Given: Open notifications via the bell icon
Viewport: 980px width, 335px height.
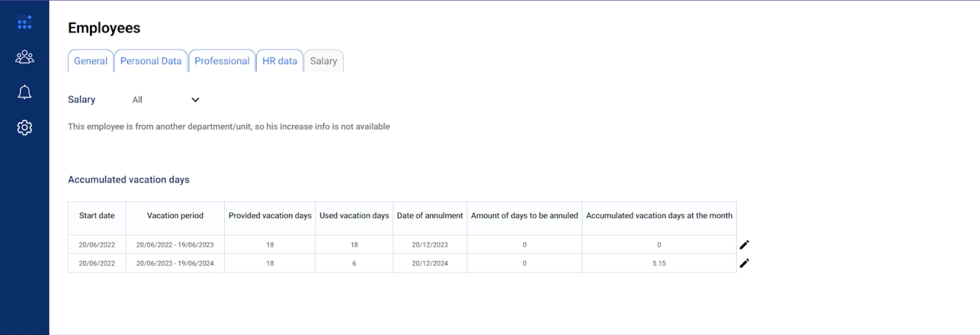Looking at the screenshot, I should [24, 92].
